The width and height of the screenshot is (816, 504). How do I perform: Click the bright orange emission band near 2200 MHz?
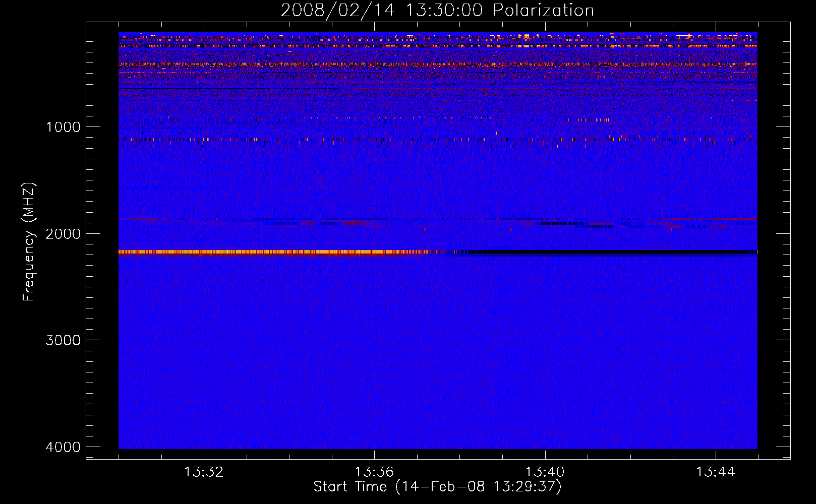[275, 253]
